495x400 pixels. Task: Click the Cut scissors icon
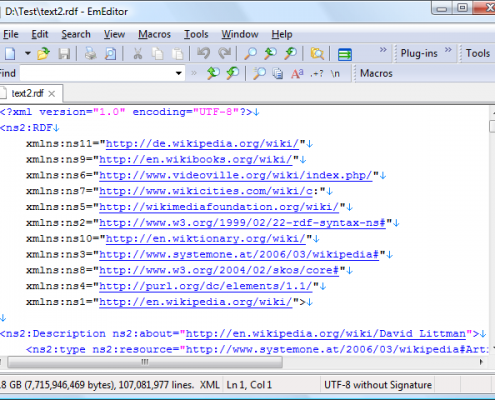[138, 53]
